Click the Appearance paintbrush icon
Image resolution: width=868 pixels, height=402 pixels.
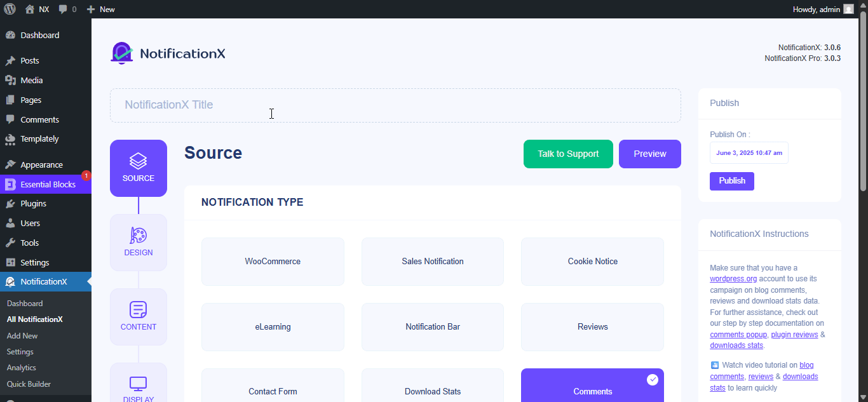10,165
